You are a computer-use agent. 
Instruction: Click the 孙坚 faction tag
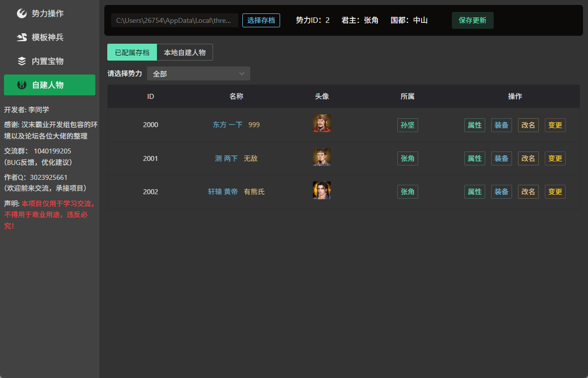click(x=408, y=125)
